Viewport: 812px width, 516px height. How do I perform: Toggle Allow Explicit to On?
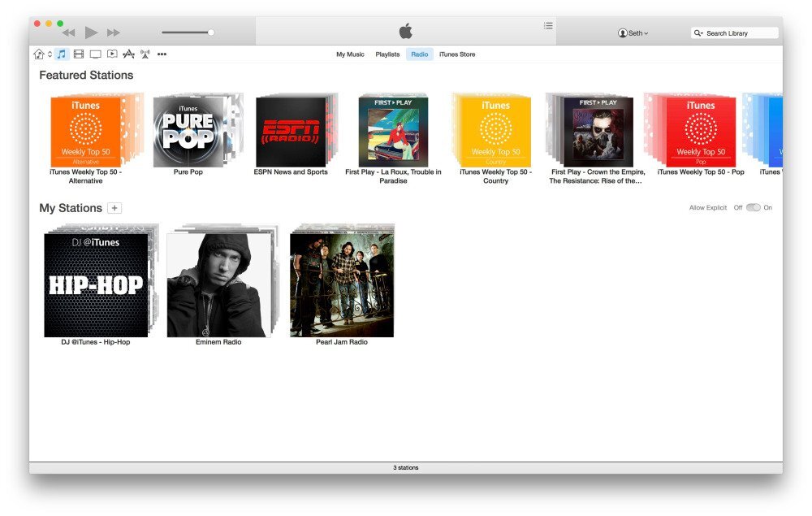[758, 207]
